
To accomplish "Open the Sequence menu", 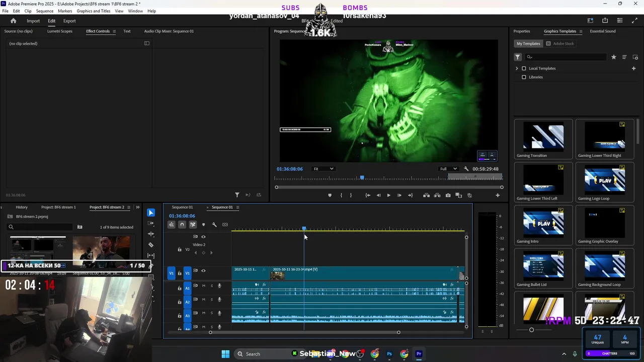I will click(45, 11).
